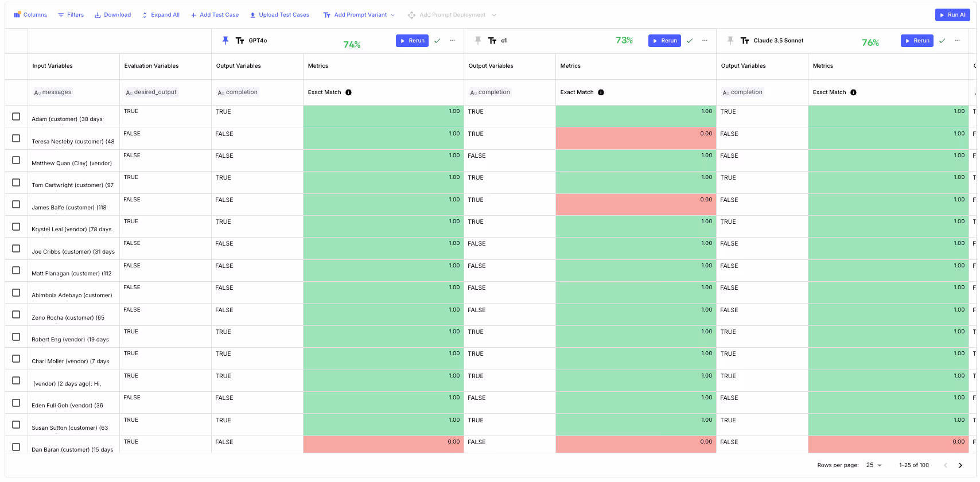The width and height of the screenshot is (980, 482).
Task: Click Expand All rows
Action: pyautogui.click(x=161, y=15)
